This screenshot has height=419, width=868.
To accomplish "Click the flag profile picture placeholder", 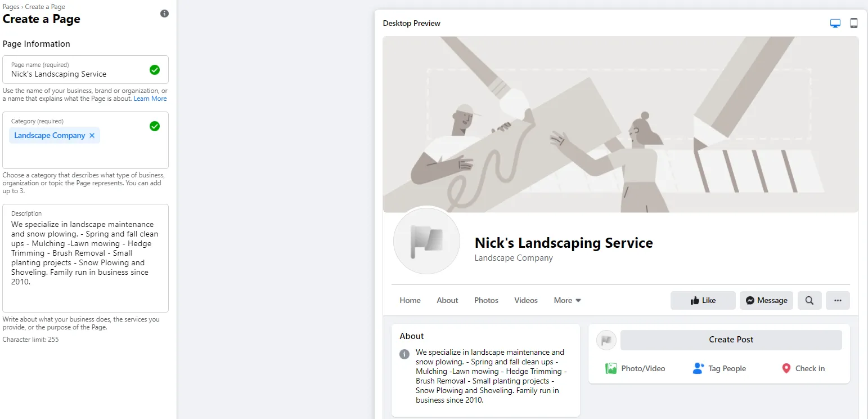I will coord(427,241).
